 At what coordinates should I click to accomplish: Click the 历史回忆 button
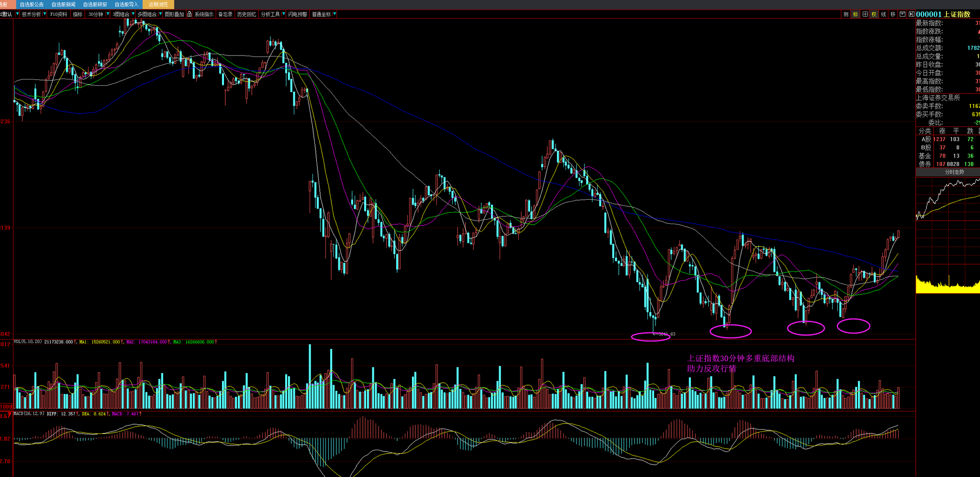[x=246, y=14]
